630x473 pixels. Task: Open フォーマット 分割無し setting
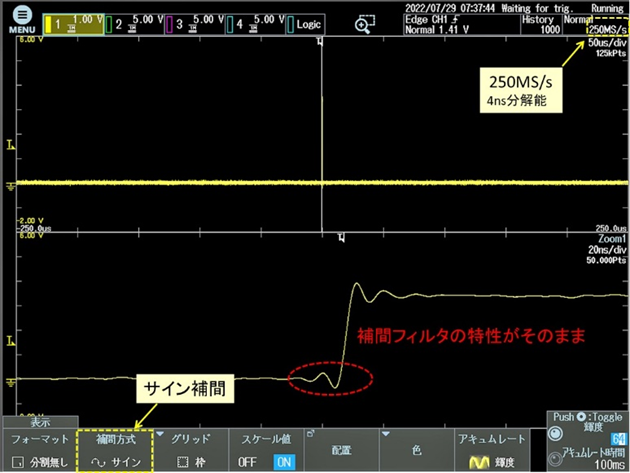(x=39, y=450)
